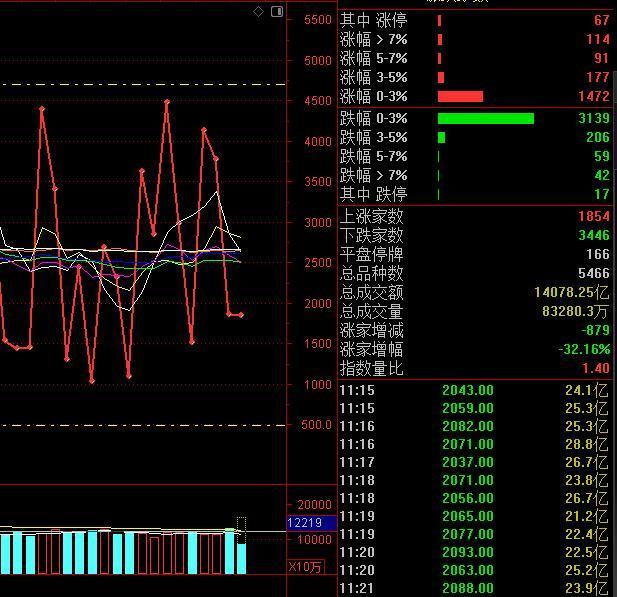Click the last red line data point

pos(241,315)
